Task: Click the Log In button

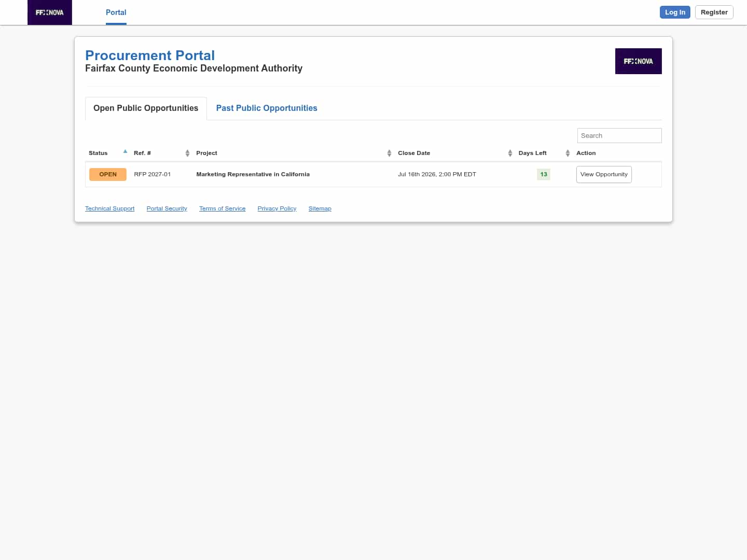Action: click(675, 12)
